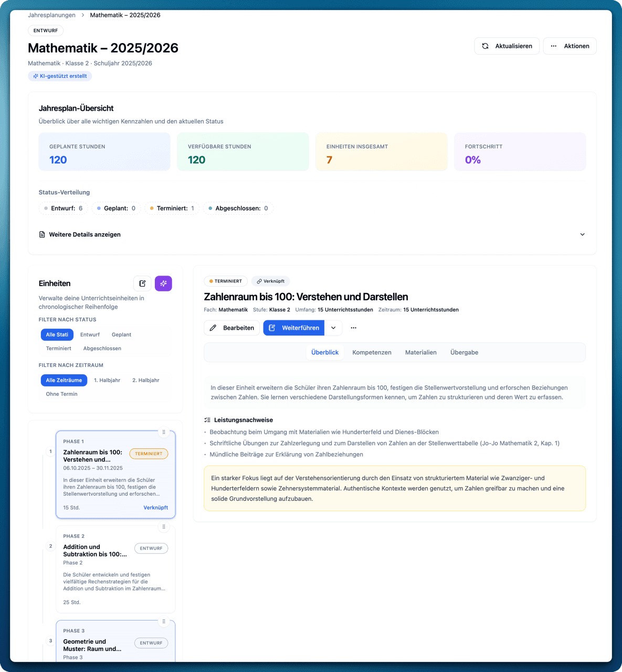Click the Bearbeiten button
The image size is (622, 672).
[x=231, y=328]
